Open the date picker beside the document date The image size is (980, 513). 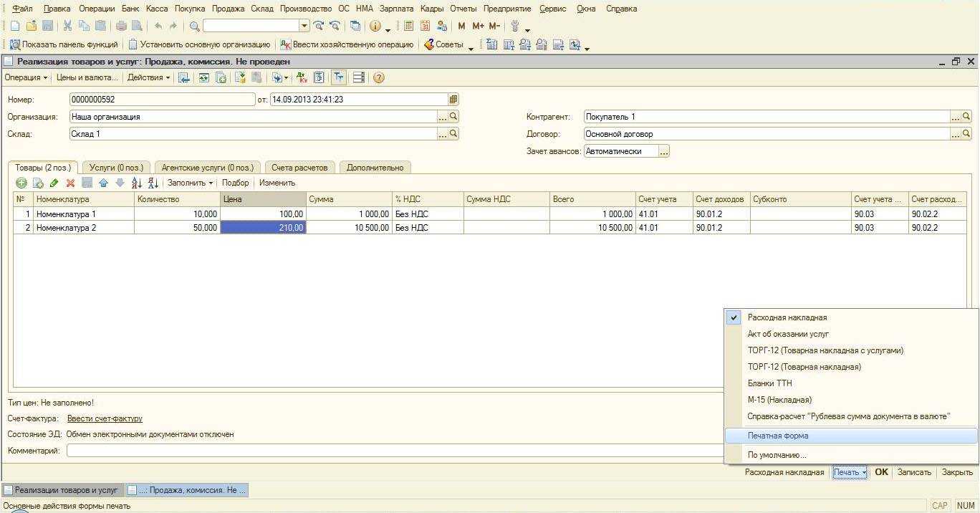(x=453, y=100)
